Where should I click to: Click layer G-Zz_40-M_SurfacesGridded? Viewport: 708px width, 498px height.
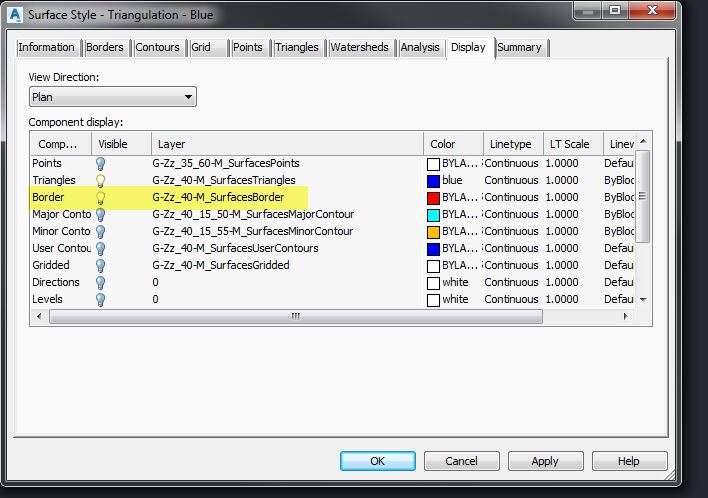pos(221,265)
